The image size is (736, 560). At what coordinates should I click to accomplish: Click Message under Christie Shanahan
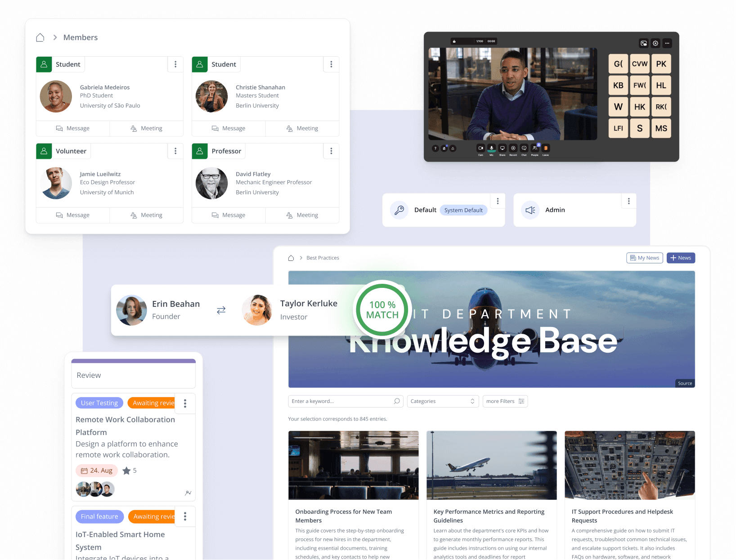(x=229, y=129)
